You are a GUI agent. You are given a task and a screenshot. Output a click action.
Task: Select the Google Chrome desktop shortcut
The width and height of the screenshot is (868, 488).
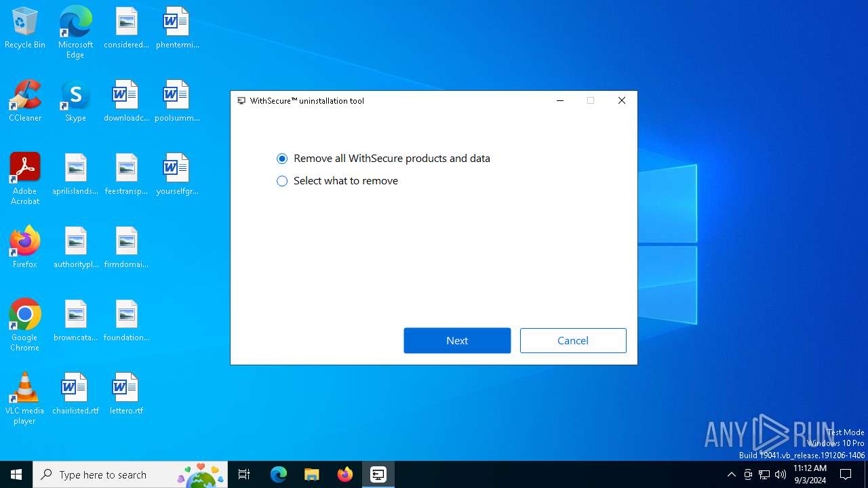[25, 325]
